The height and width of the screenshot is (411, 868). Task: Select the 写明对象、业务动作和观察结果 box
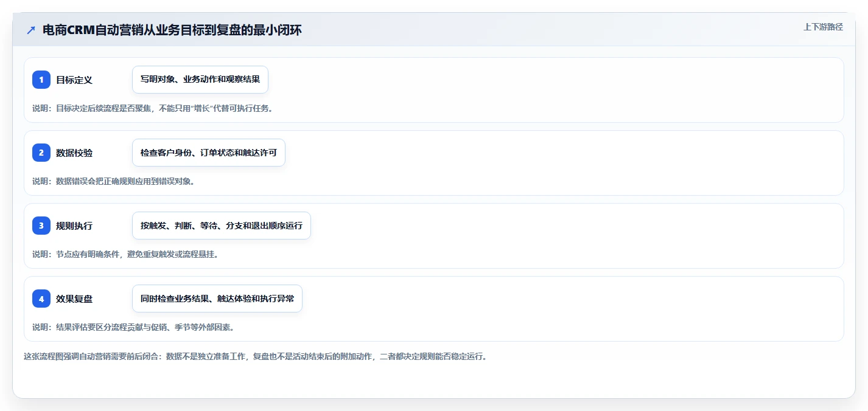coord(200,80)
